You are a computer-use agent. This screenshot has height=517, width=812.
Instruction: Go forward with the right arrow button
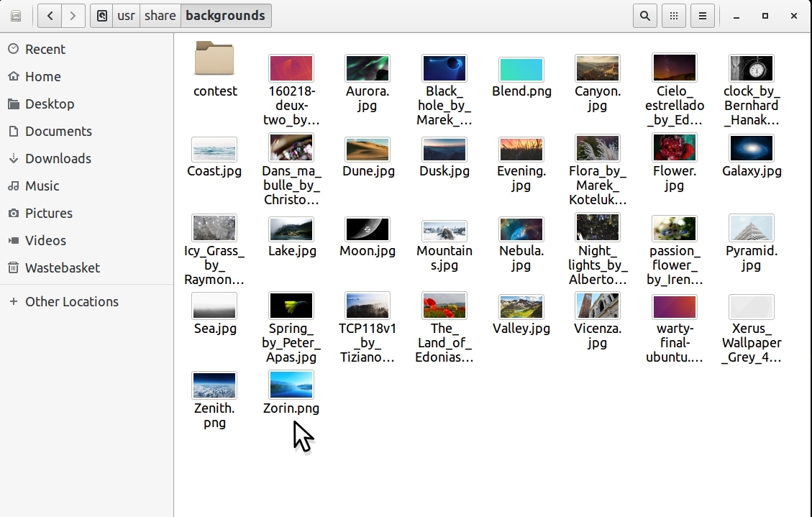click(x=73, y=16)
